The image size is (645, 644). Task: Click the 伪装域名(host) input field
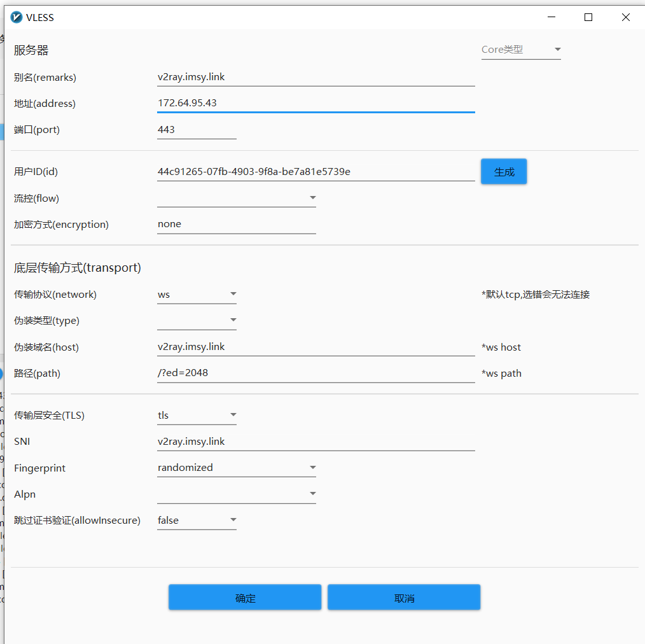[x=316, y=347]
